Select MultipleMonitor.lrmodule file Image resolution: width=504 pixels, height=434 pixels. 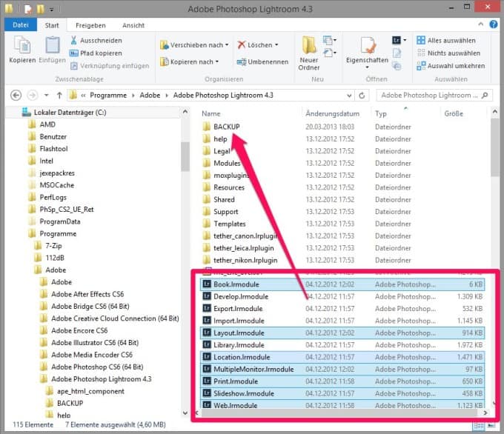coord(342,370)
